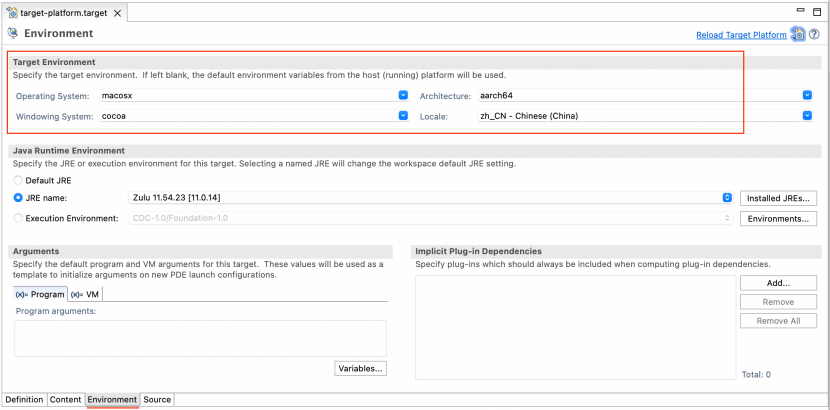Click the Environment header icon
Screen dimensions: 830x410
[x=12, y=33]
